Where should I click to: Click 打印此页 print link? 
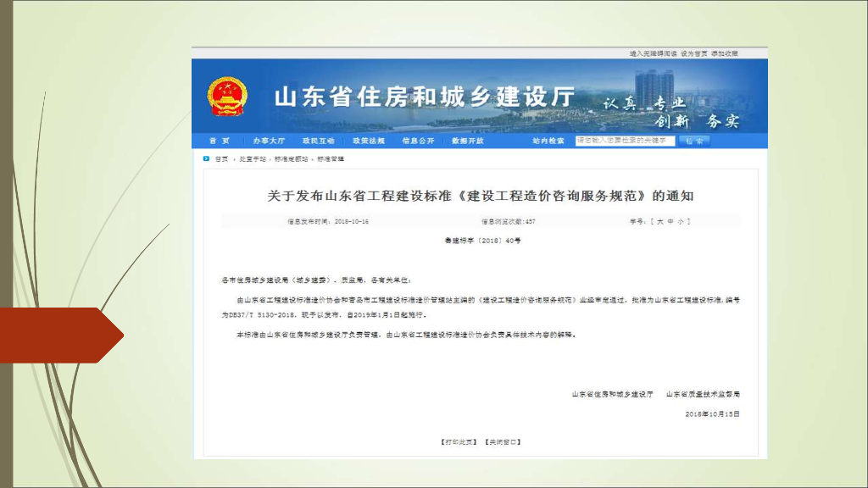click(x=459, y=442)
